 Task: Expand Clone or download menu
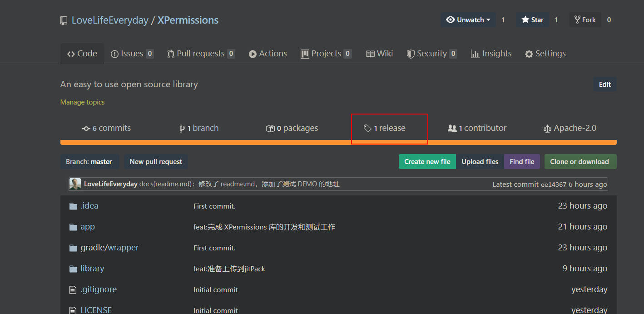pyautogui.click(x=580, y=162)
